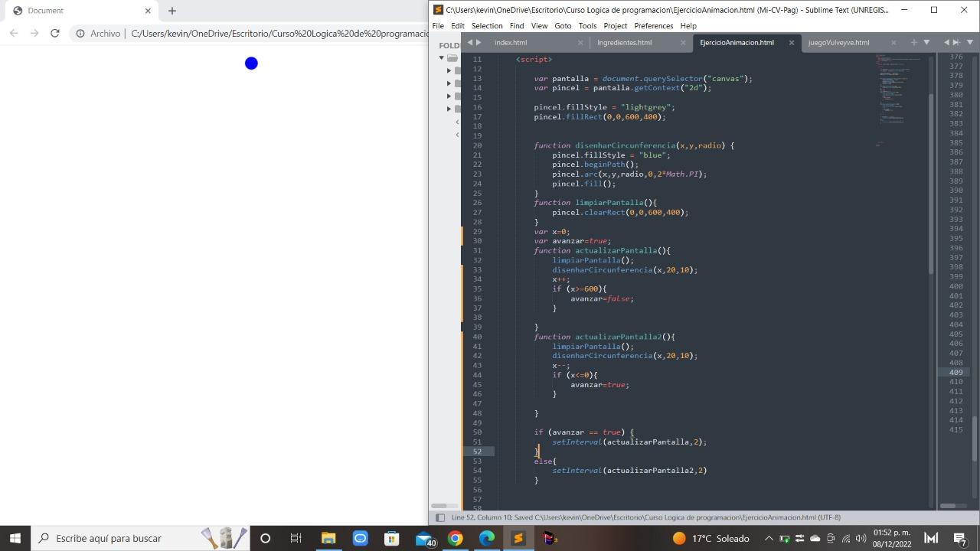Reload the page in Chrome
Image resolution: width=980 pixels, height=551 pixels.
[x=54, y=33]
